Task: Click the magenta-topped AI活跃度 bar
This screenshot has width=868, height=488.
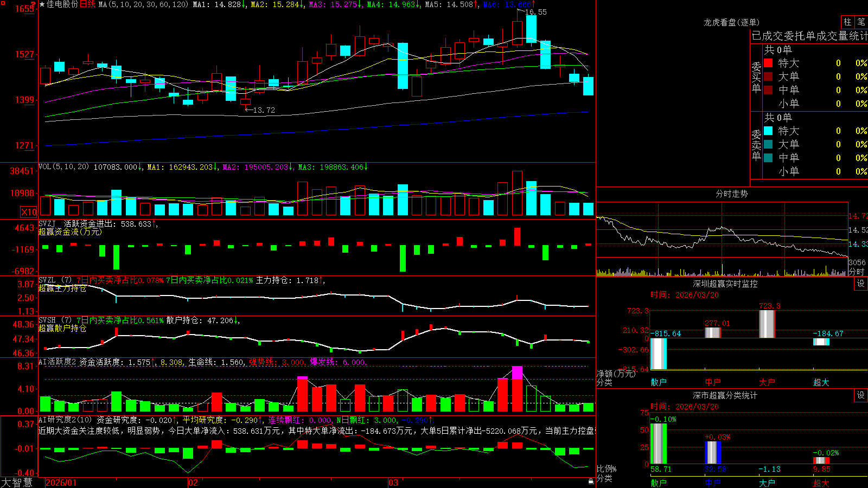Action: click(517, 389)
